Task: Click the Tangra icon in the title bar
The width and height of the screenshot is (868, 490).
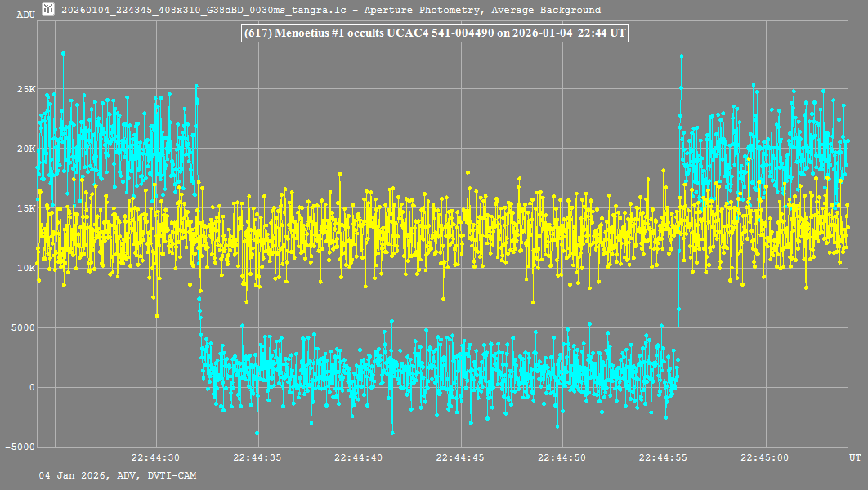Action: 48,10
